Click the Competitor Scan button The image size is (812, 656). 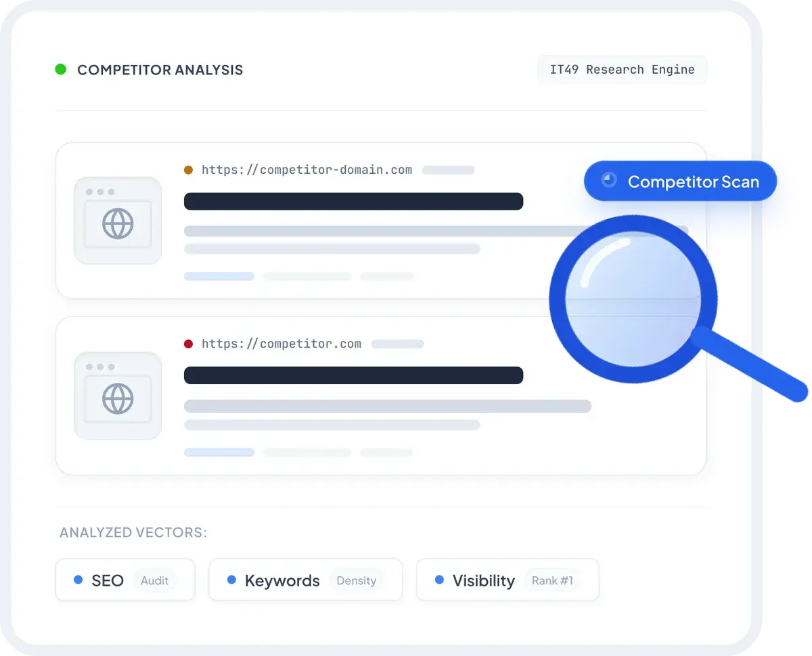(680, 181)
